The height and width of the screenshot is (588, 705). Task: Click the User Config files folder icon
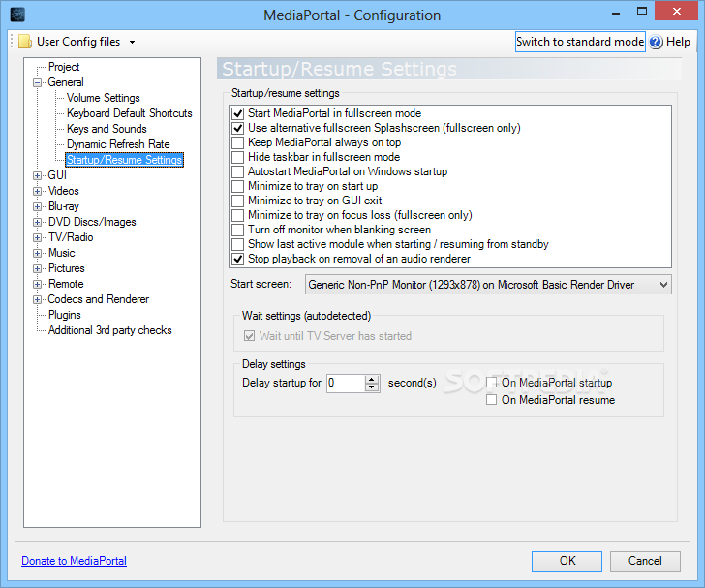25,42
